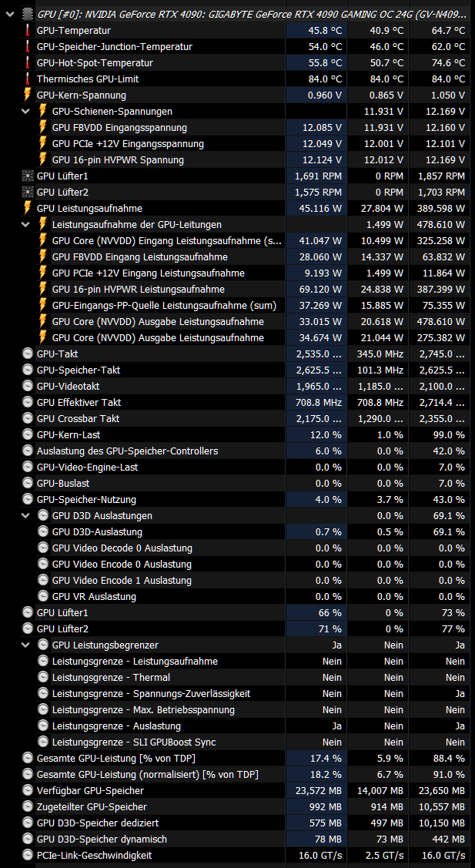
Task: Collapse the GPU Leistungsbegrenzer group
Action: [x=25, y=645]
